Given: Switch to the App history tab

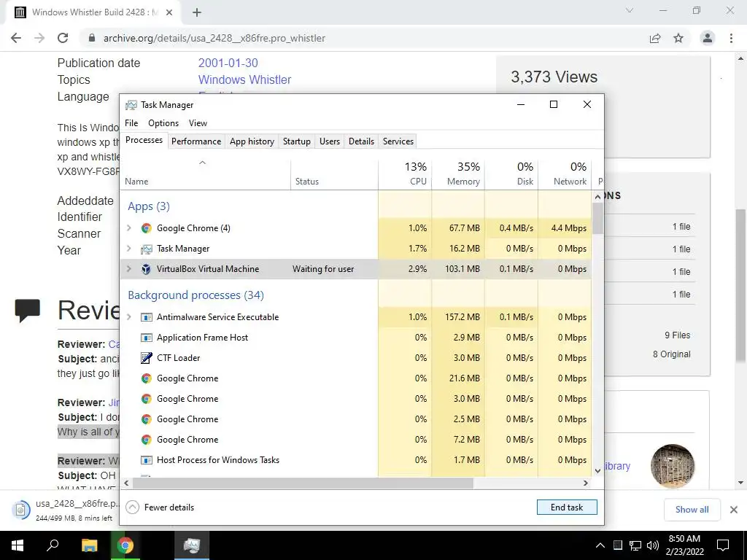Looking at the screenshot, I should click(x=252, y=141).
